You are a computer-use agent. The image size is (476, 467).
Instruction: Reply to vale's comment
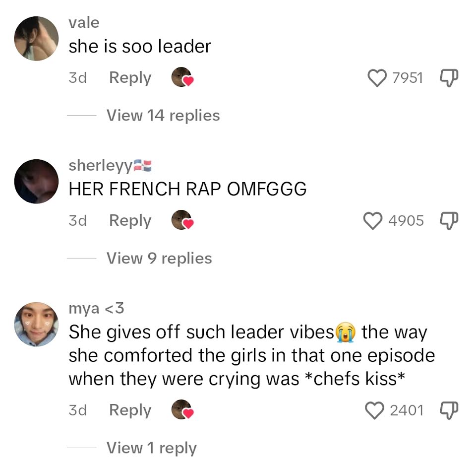[x=130, y=78]
